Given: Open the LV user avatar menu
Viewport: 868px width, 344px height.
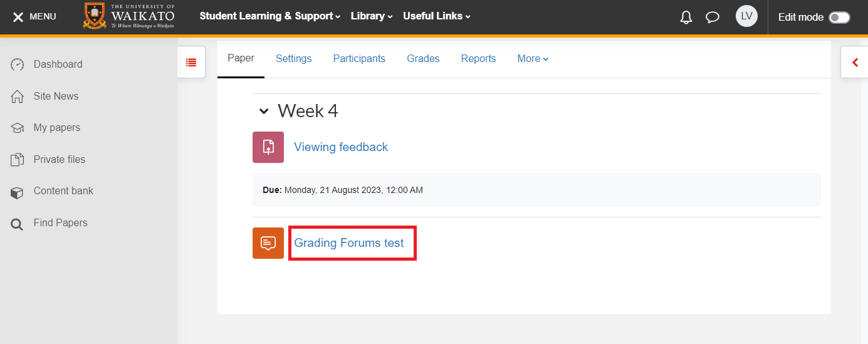Looking at the screenshot, I should click(746, 16).
